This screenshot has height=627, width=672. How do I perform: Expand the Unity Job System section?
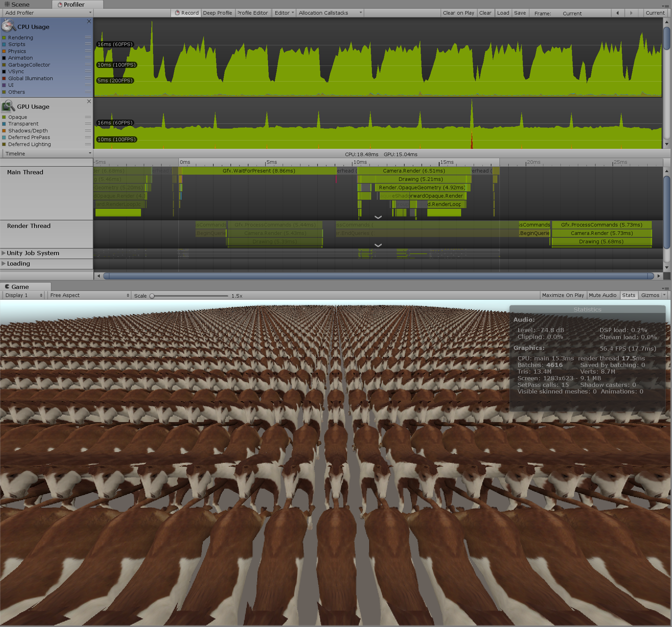click(x=3, y=253)
